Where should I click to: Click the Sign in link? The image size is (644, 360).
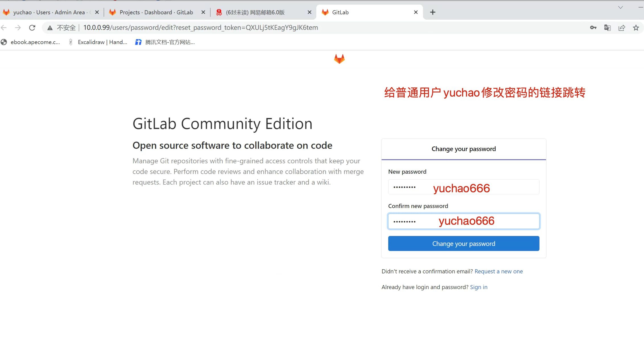[479, 287]
